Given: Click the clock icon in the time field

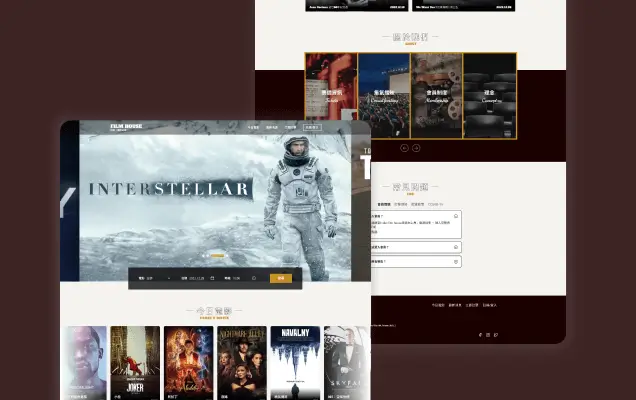Looking at the screenshot, I should [254, 278].
